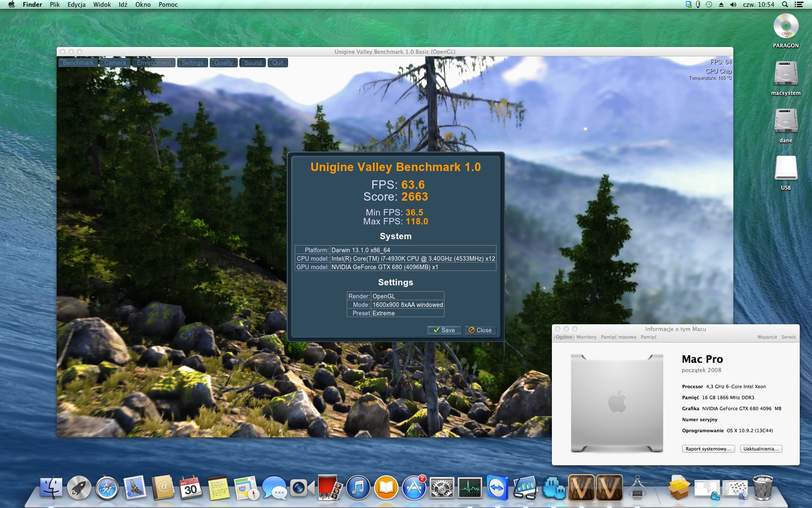This screenshot has width=812, height=508.
Task: Open the Edycja menu
Action: coord(77,5)
